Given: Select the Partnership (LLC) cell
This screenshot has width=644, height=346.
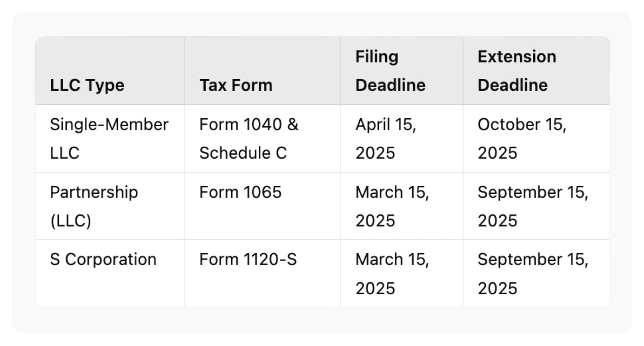Looking at the screenshot, I should tap(94, 206).
